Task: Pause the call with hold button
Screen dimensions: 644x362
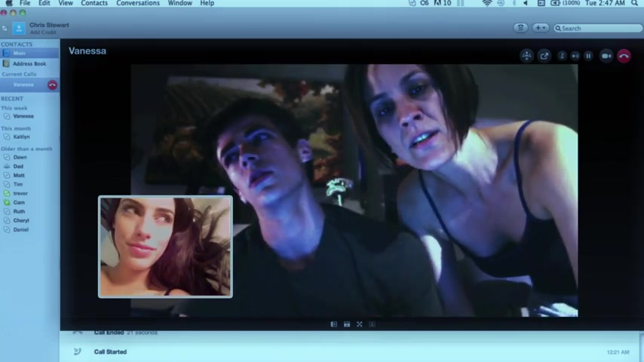Action: 589,56
